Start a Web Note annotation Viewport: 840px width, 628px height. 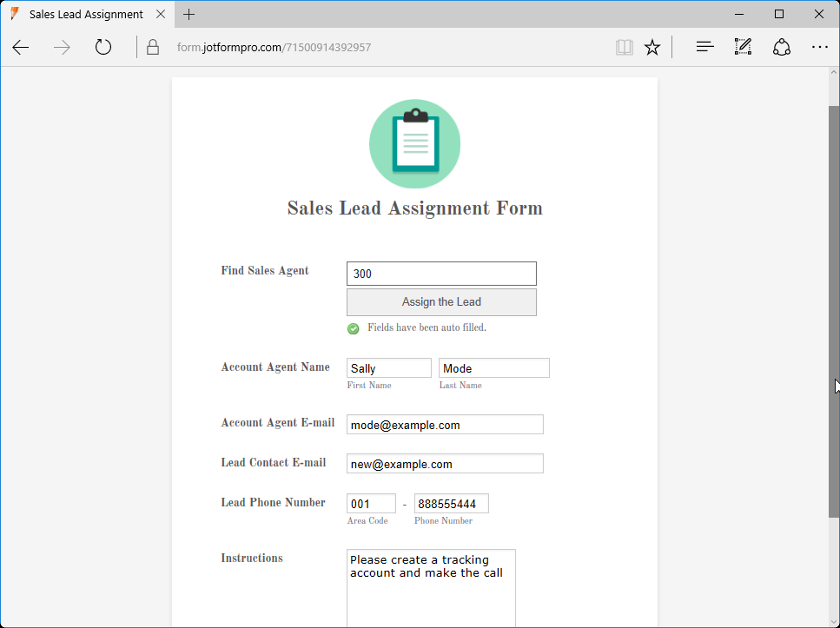click(743, 47)
